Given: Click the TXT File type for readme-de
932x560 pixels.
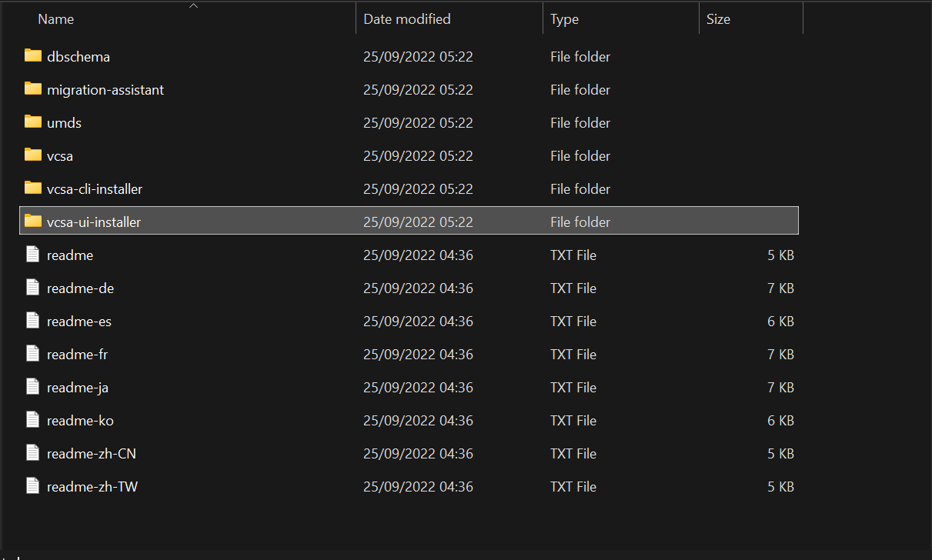Looking at the screenshot, I should [x=573, y=288].
